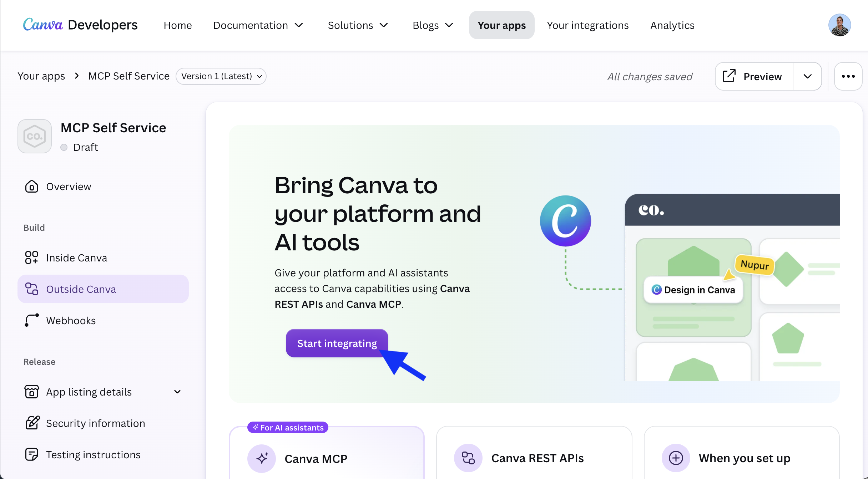Click the plus icon on When you set up card

pos(676,458)
